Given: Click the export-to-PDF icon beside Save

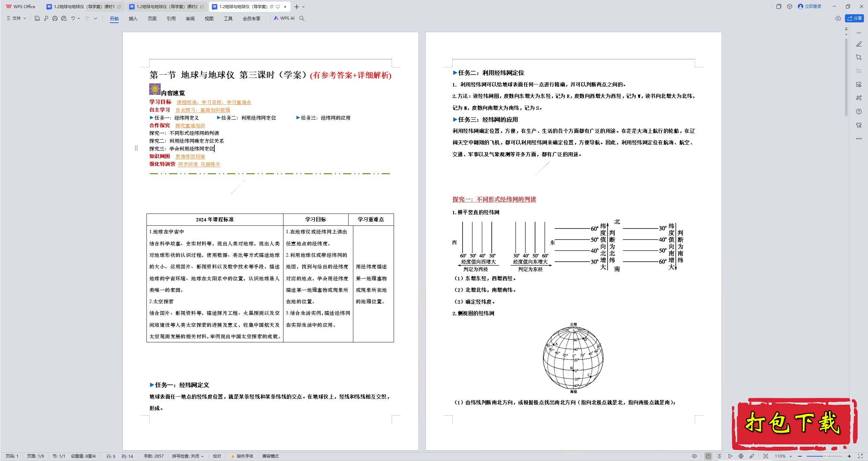Looking at the screenshot, I should coord(46,18).
